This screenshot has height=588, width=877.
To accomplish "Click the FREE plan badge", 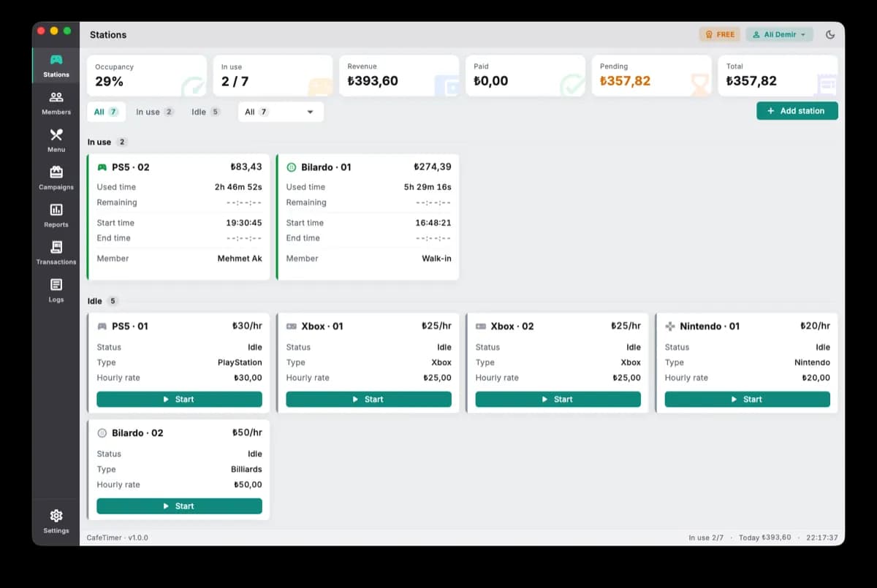I will 720,34.
